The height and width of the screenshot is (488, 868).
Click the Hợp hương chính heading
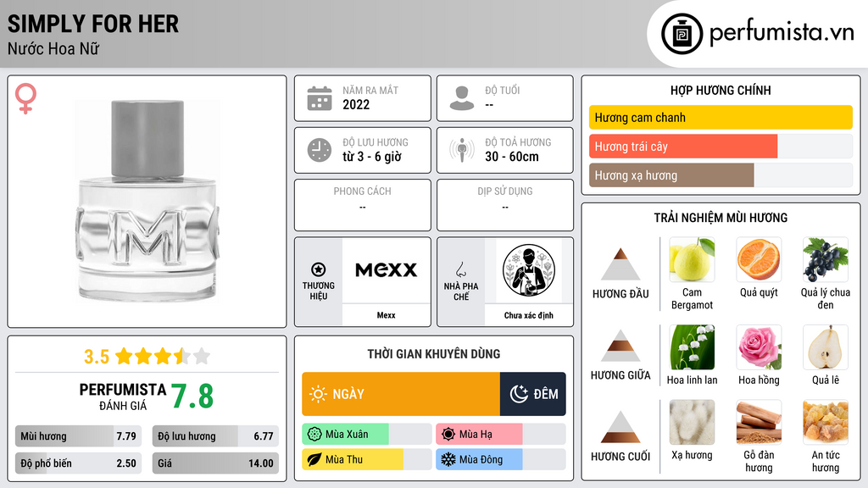[721, 90]
